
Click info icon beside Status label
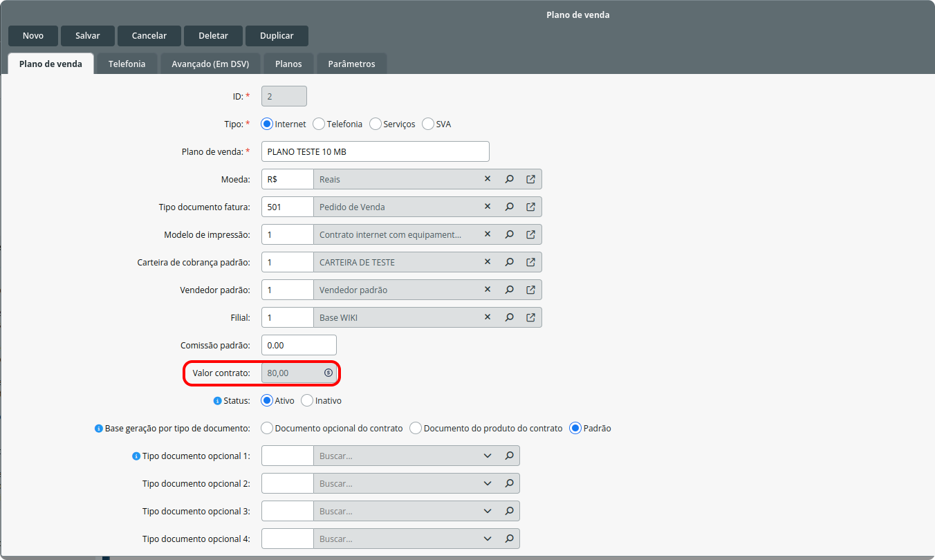217,400
